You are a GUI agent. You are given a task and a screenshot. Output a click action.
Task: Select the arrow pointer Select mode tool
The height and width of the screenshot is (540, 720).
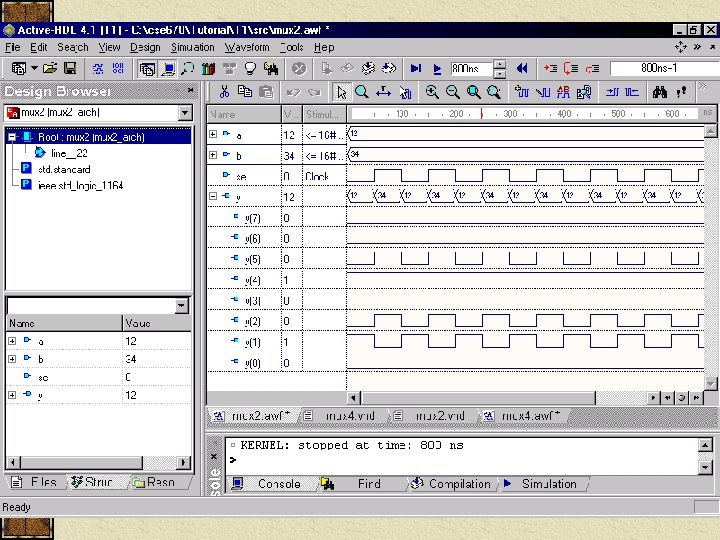[x=342, y=92]
